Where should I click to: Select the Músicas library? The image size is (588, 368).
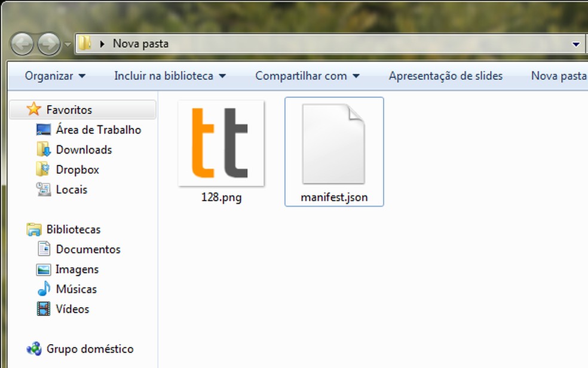76,289
